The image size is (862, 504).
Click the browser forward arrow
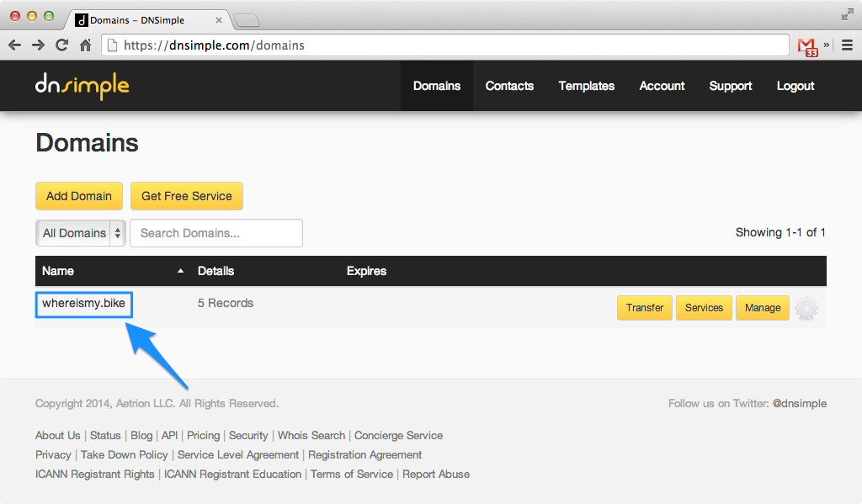[38, 45]
